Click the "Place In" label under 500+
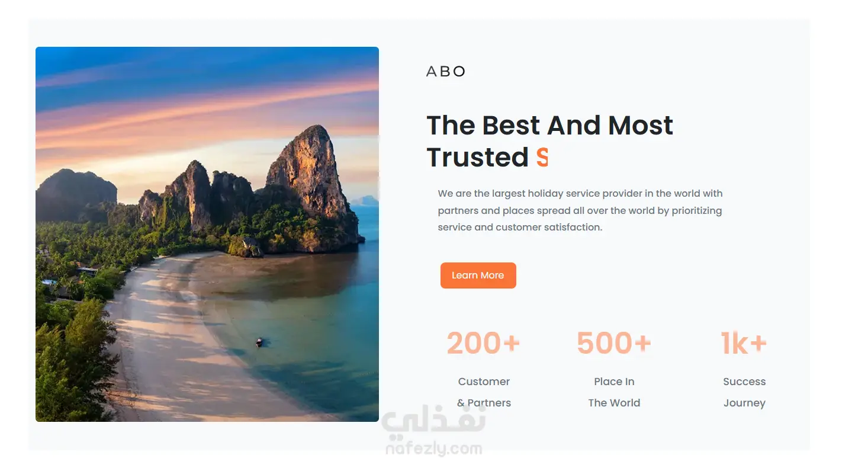 click(614, 382)
